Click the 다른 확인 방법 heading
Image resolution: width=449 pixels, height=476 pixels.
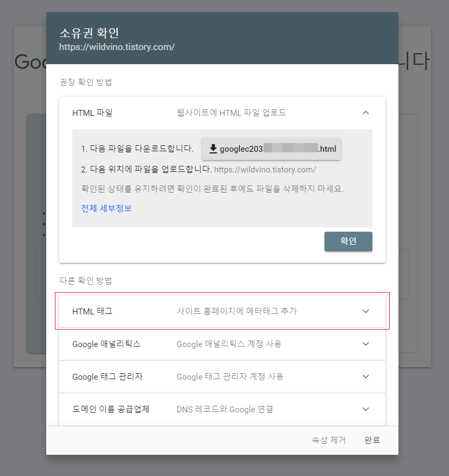coord(86,281)
